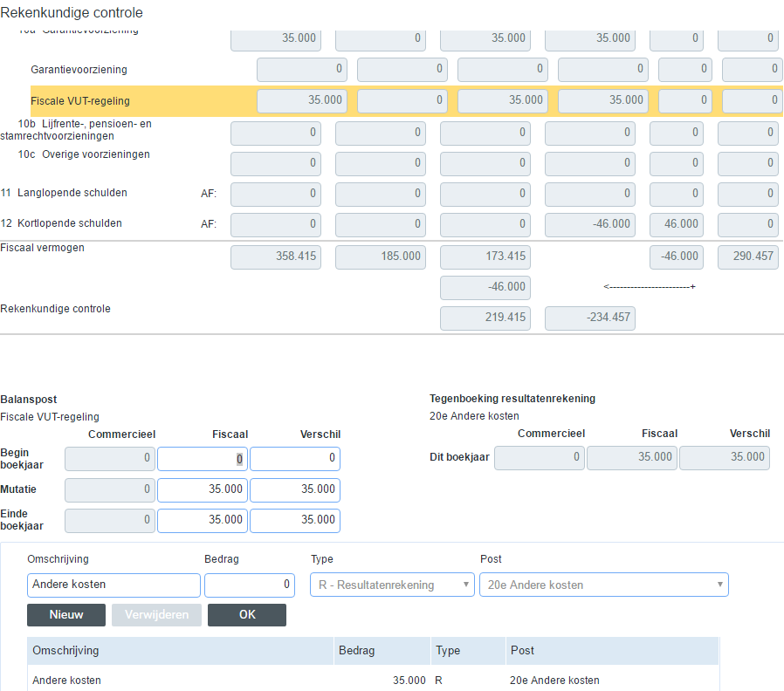Select the Garantievoorziening row label
784x691 pixels.
point(79,70)
